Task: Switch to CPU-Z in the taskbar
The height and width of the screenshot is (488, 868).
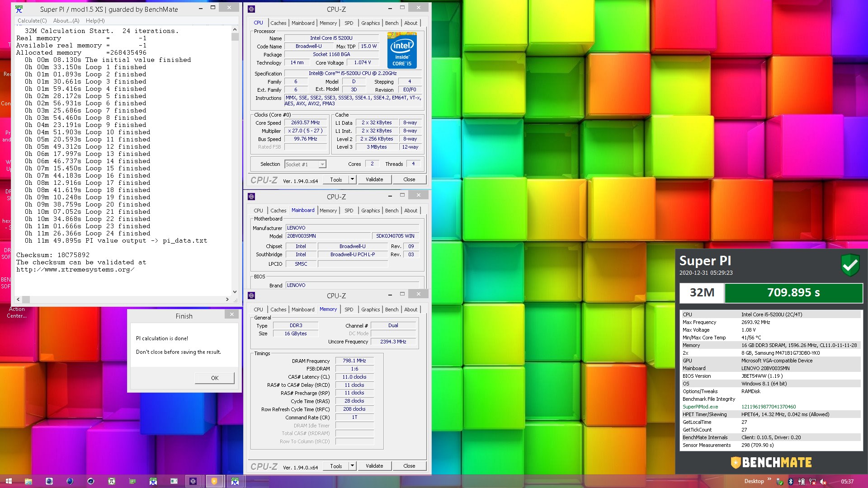Action: pos(193,481)
